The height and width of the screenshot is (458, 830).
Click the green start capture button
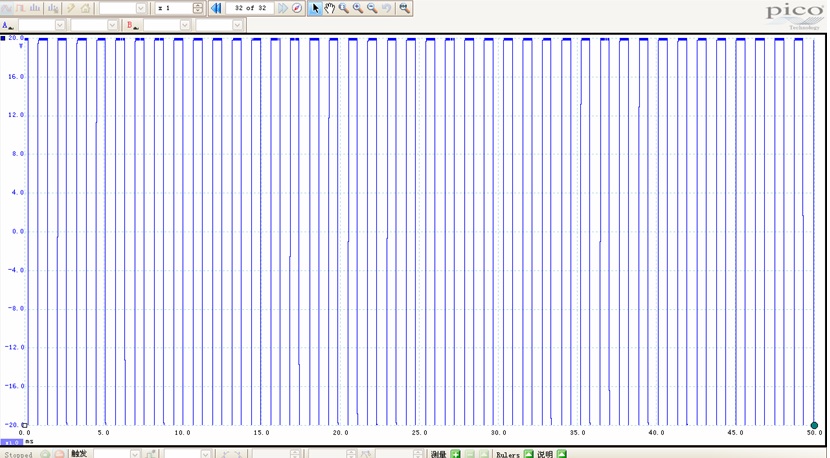point(45,454)
